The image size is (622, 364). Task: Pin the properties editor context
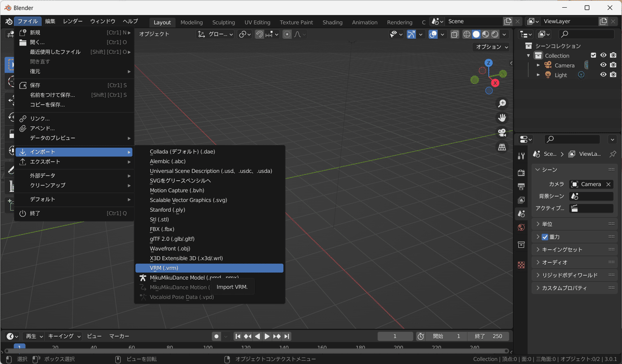[613, 154]
